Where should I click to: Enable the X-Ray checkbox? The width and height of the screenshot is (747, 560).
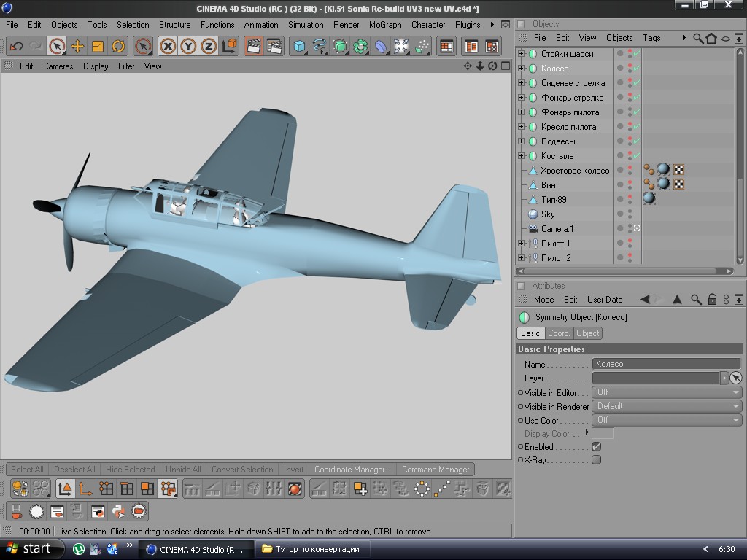pos(596,460)
